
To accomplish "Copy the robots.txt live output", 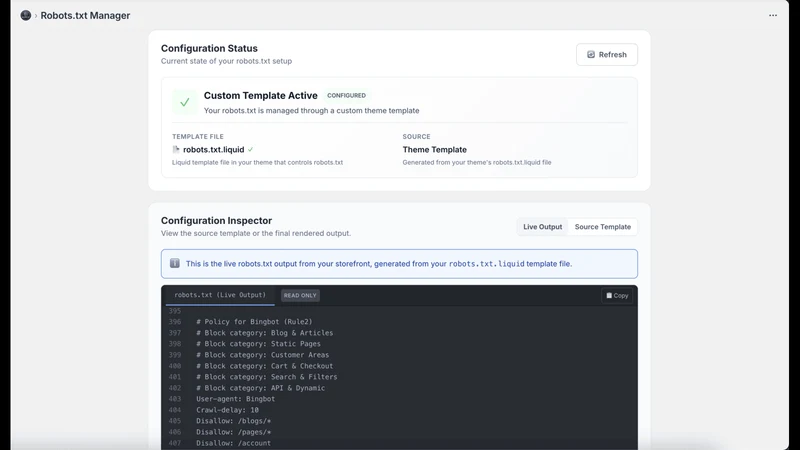I will [617, 295].
